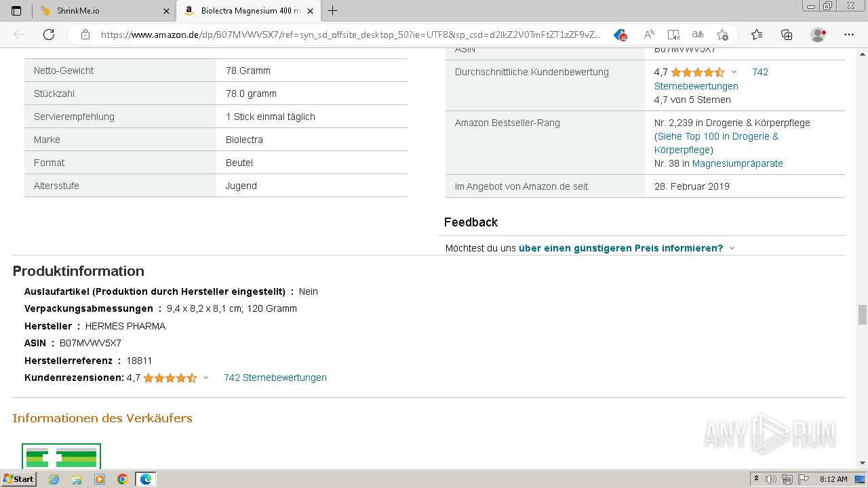This screenshot has width=868, height=488.
Task: Refresh the Amazon page
Action: pos(49,35)
